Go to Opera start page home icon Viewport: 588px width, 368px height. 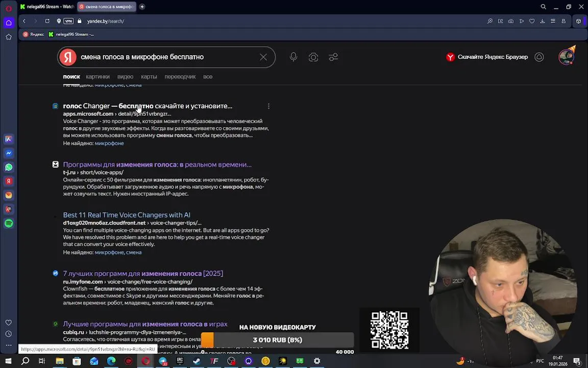(9, 23)
